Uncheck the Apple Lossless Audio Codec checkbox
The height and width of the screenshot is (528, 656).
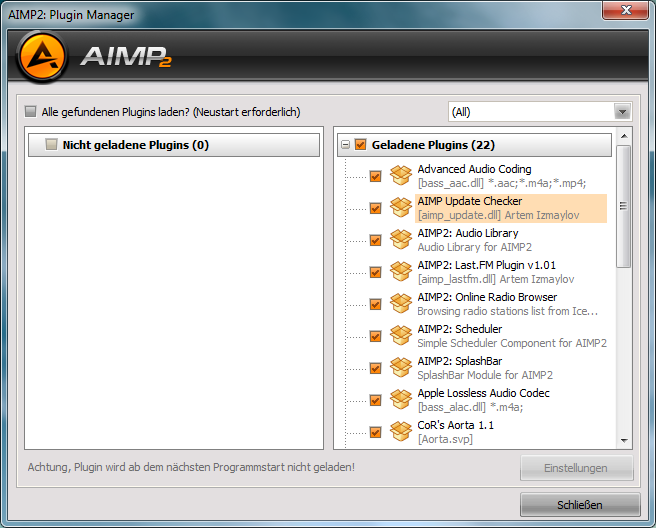point(375,400)
